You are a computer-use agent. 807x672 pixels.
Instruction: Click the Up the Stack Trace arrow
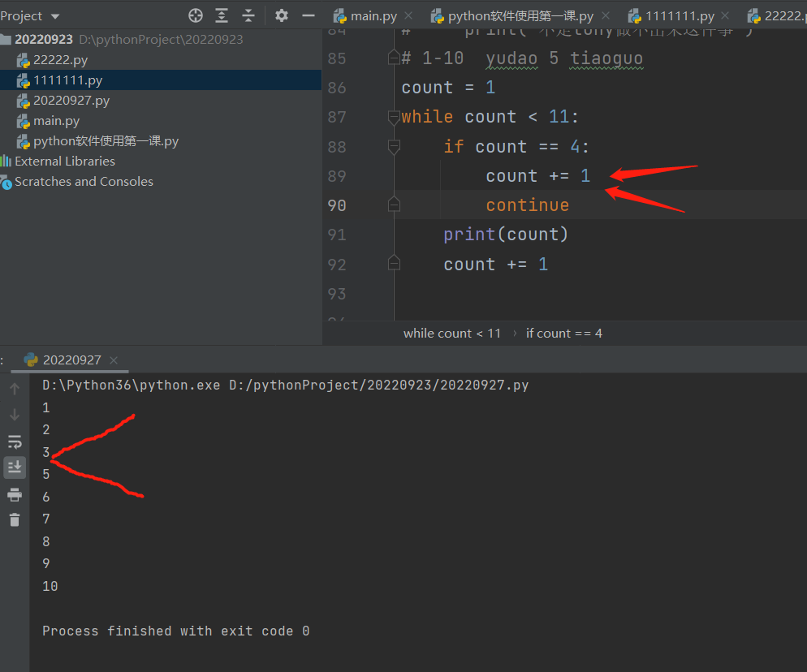click(15, 389)
